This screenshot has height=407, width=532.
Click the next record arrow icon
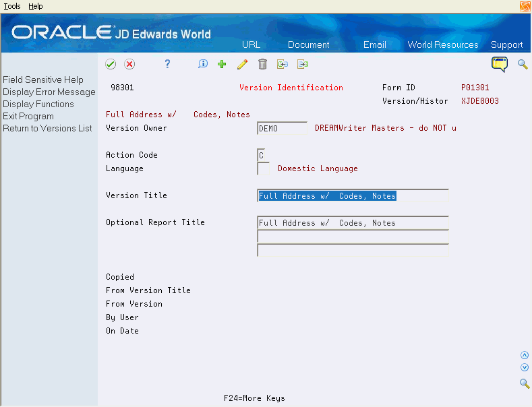[303, 64]
